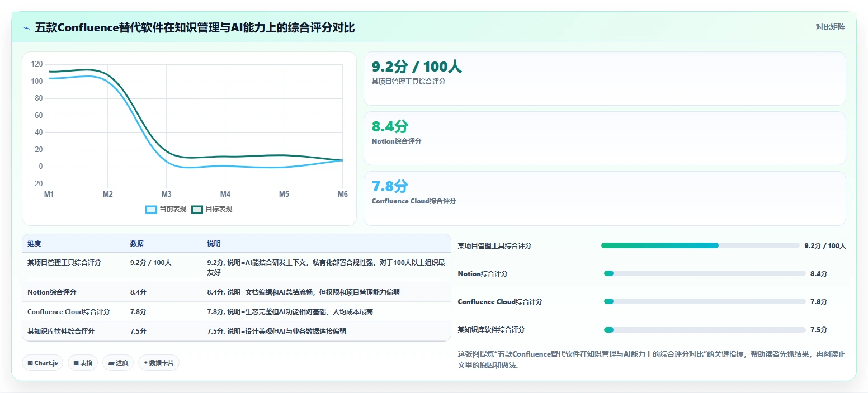This screenshot has height=393, width=868.
Task: Click table description starting 8.4分, 说明=文档编辑
Action: click(303, 292)
